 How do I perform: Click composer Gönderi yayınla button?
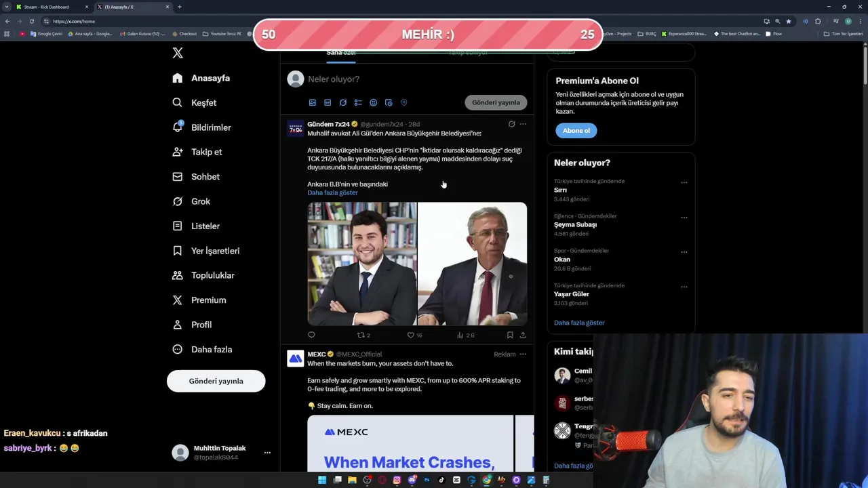point(496,102)
